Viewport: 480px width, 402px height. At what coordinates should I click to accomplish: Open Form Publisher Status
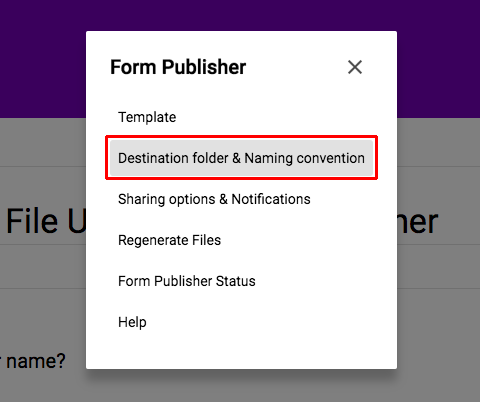pyautogui.click(x=187, y=281)
